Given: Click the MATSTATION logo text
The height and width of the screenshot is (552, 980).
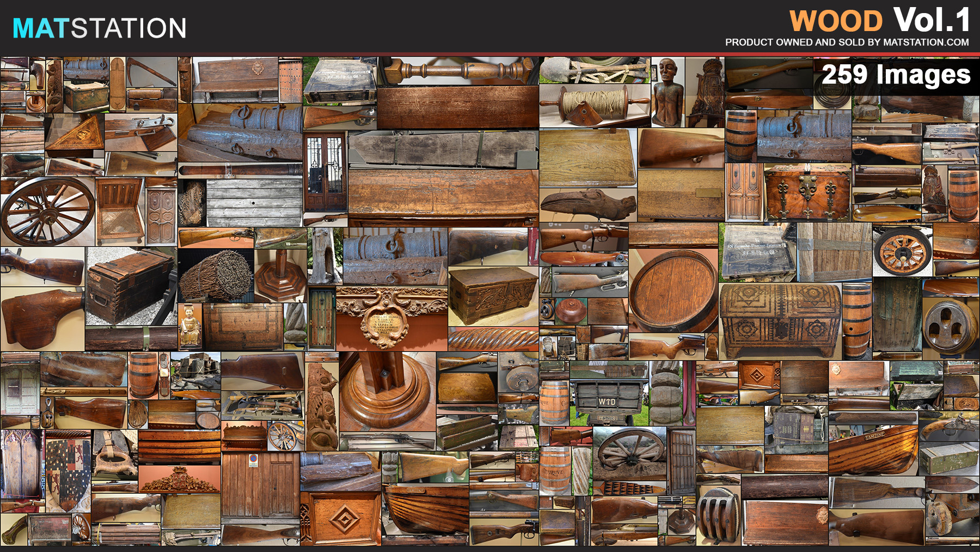Looking at the screenshot, I should coord(98,25).
